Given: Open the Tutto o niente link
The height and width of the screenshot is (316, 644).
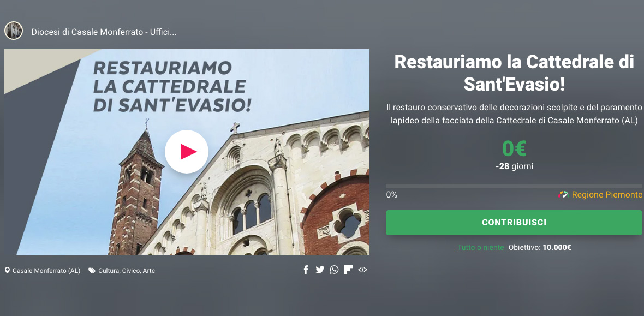Looking at the screenshot, I should pos(480,247).
